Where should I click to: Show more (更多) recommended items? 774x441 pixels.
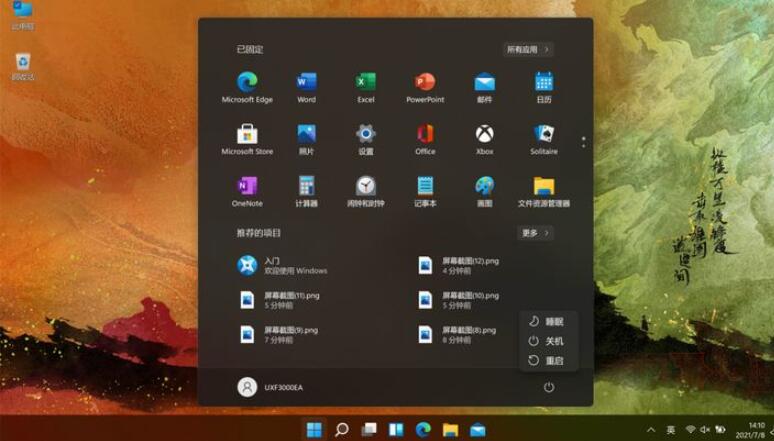point(535,233)
